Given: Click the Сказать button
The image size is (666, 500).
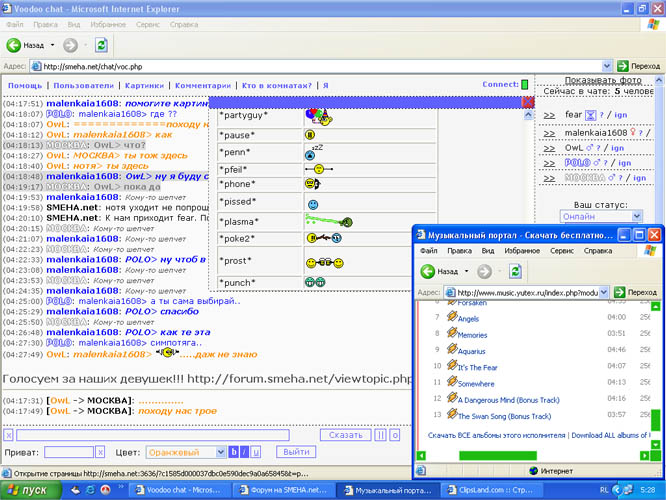Looking at the screenshot, I should pyautogui.click(x=345, y=435).
